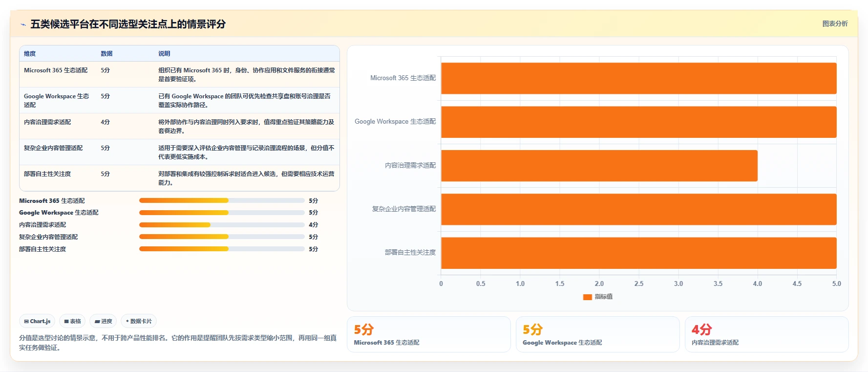This screenshot has height=372, width=868.
Task: Select the 表格 tag chip
Action: [72, 321]
